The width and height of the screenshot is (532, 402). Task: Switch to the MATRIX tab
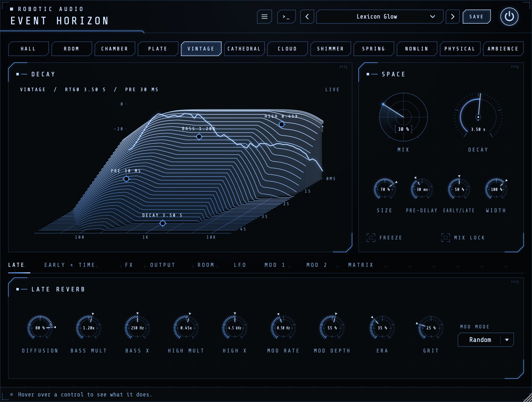click(x=361, y=265)
